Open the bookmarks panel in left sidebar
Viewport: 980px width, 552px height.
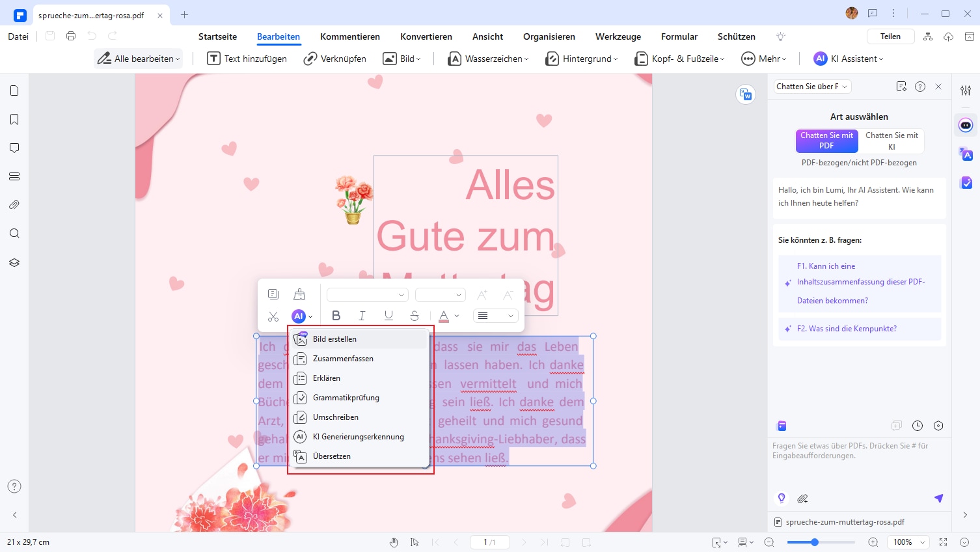pos(14,119)
